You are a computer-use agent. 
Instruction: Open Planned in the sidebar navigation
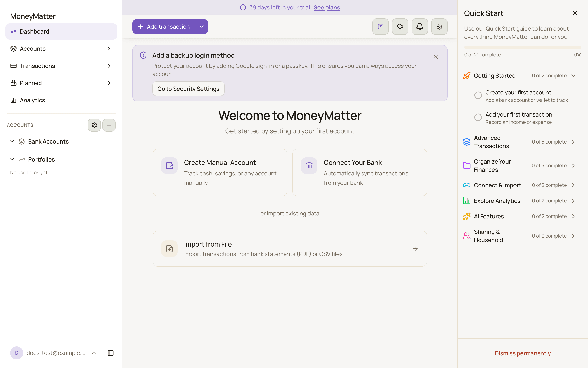point(61,83)
